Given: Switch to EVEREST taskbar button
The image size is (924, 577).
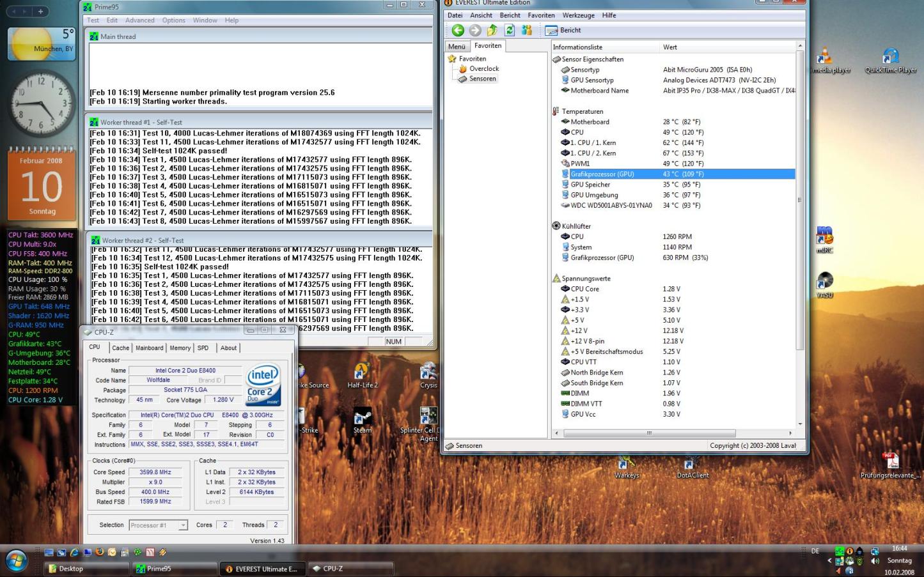Looking at the screenshot, I should click(x=262, y=569).
